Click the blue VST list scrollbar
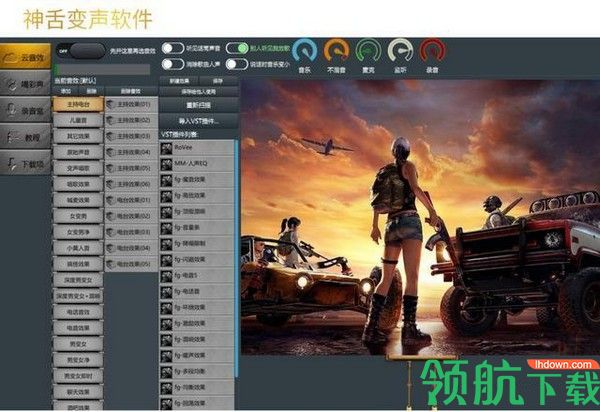The height and width of the screenshot is (412, 600). [236, 258]
